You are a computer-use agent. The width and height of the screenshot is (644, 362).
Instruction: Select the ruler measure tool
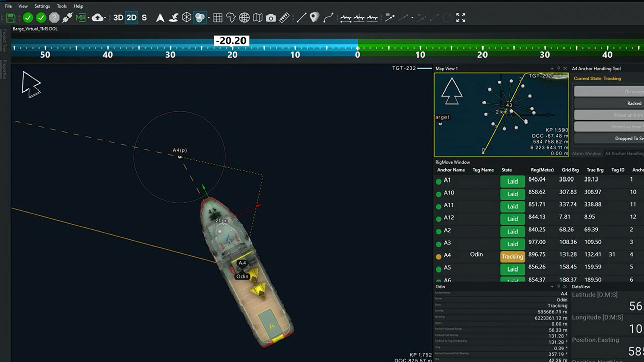284,18
